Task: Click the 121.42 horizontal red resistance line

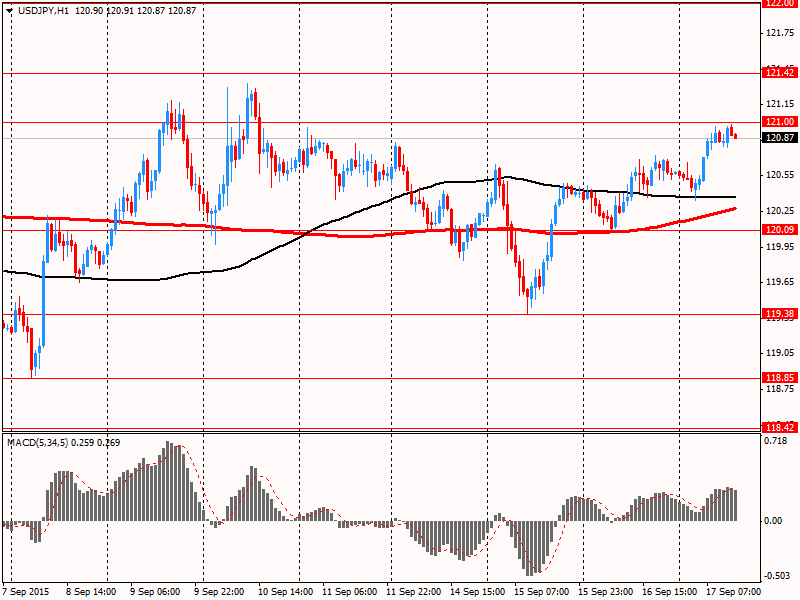Action: coord(382,73)
